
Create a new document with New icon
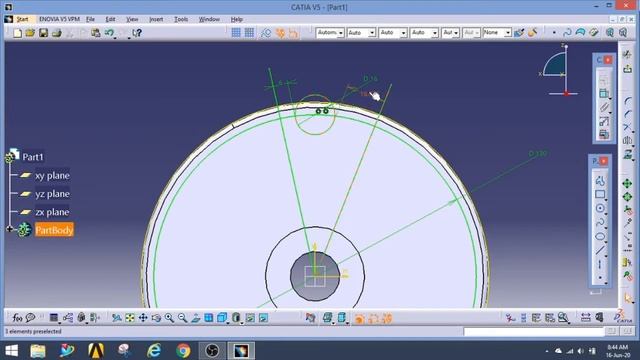pos(17,33)
